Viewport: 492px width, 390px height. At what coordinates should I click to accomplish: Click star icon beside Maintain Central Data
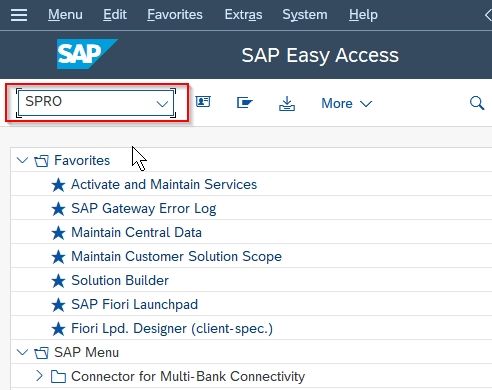click(x=58, y=233)
